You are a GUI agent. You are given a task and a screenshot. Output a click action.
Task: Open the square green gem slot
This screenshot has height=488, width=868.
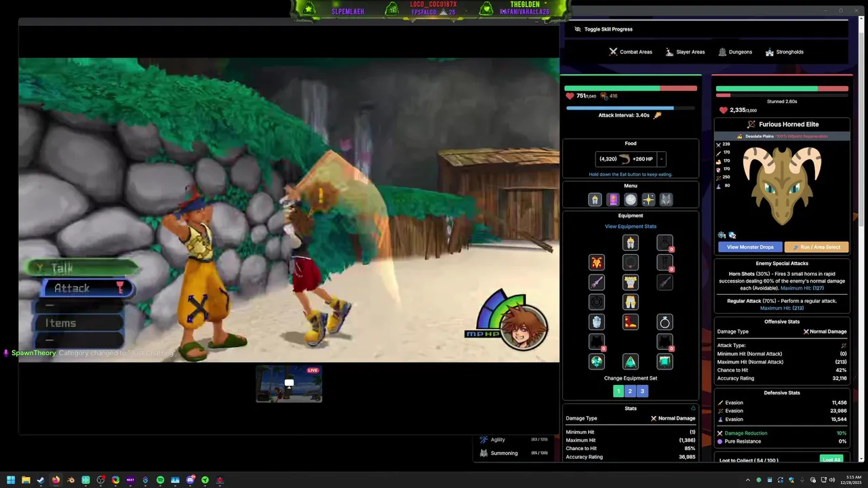665,362
